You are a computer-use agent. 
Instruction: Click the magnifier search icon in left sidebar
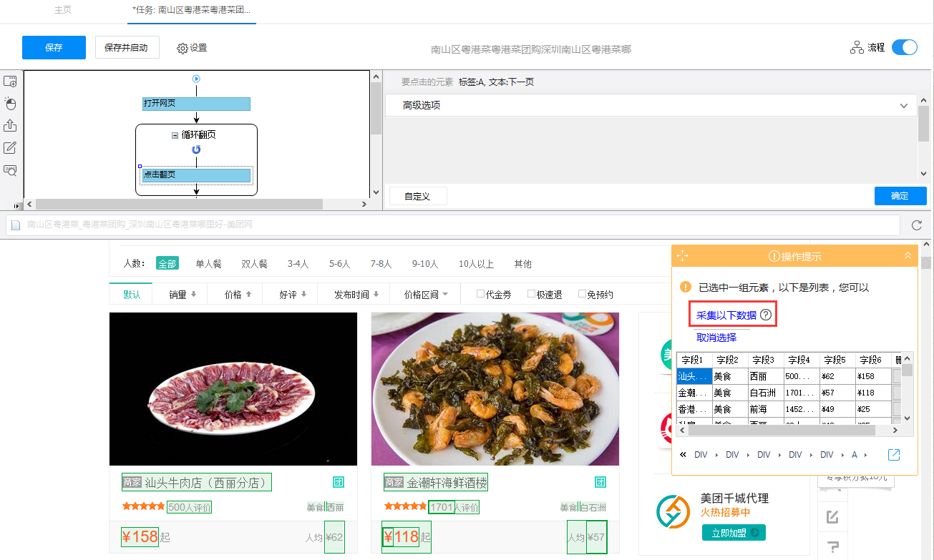10,170
